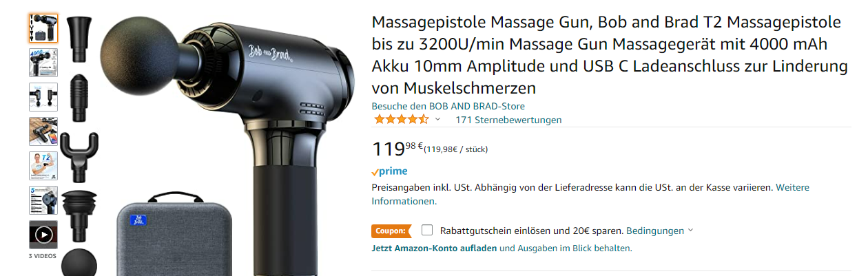
Task: Open the 4000 mAh battery thumbnail
Action: tap(43, 63)
